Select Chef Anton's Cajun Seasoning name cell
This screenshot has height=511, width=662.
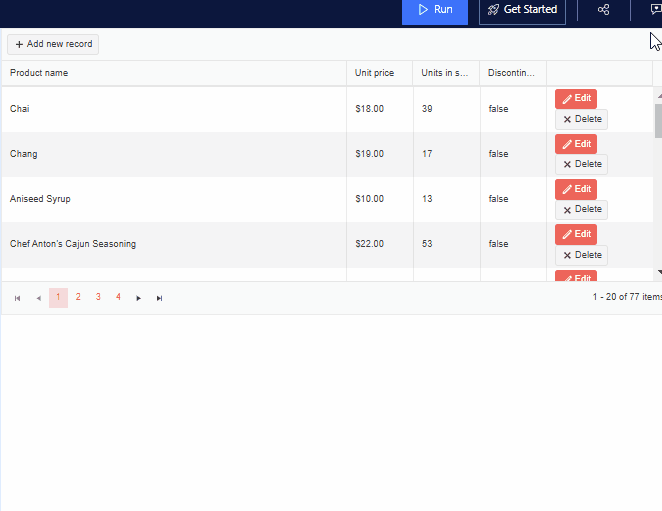pyautogui.click(x=174, y=245)
